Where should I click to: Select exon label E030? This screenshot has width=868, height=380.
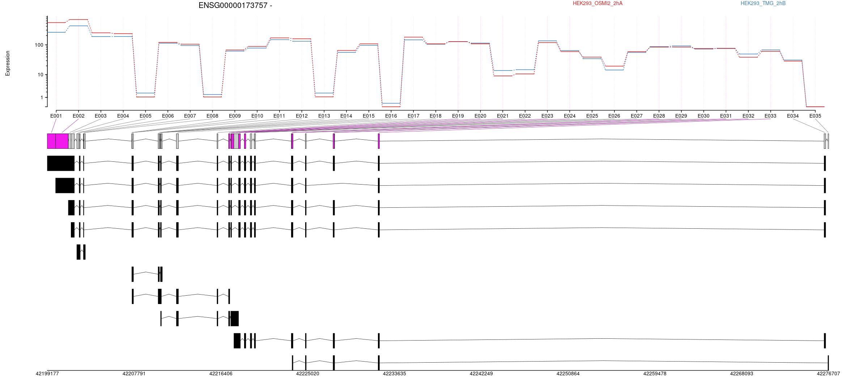tap(703, 116)
